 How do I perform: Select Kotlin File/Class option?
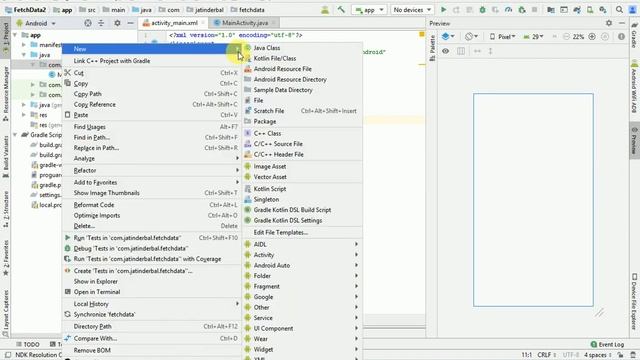tap(302, 58)
